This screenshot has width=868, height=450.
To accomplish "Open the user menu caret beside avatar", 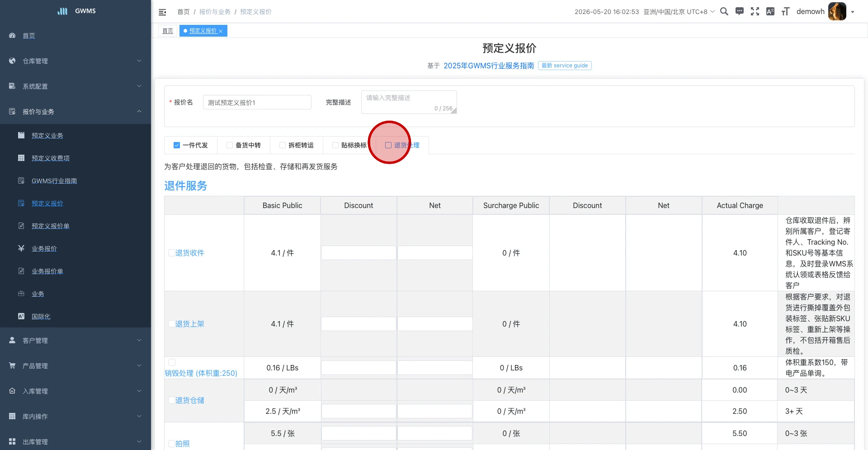I will point(853,12).
